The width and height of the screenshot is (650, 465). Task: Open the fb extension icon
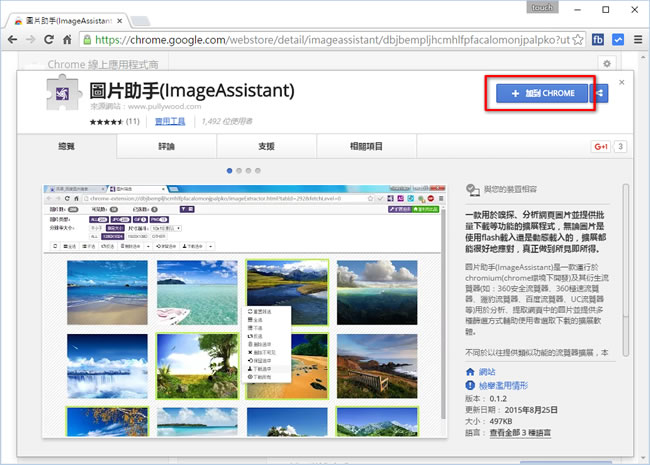598,40
